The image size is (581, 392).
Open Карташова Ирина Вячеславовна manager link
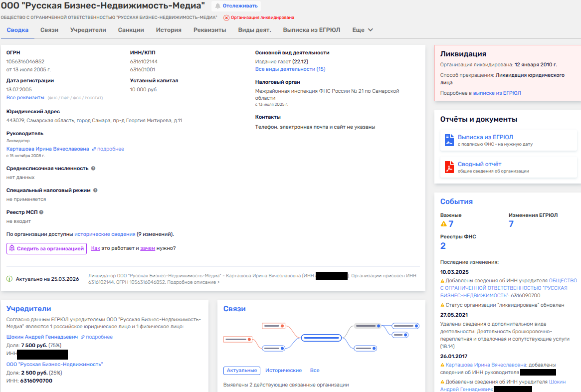[x=48, y=149]
